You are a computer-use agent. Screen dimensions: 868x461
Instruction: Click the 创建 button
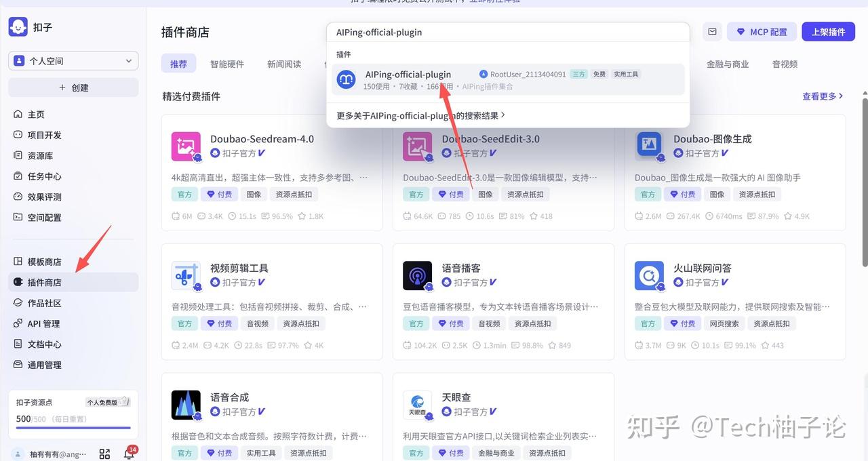73,87
